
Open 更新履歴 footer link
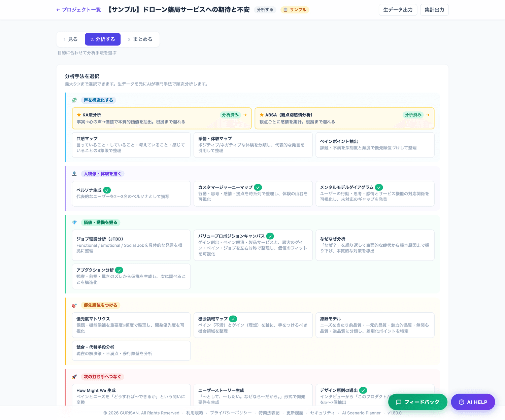point(295,413)
